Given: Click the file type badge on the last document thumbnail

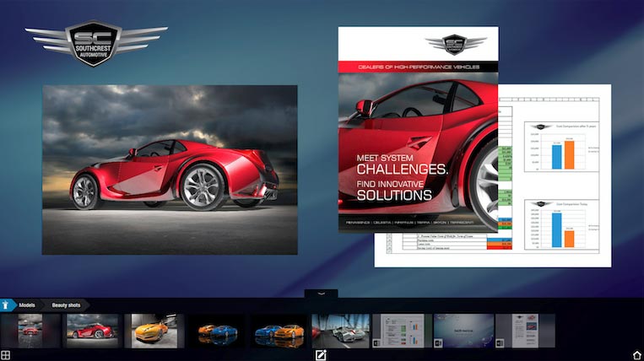Looking at the screenshot, I should tap(500, 344).
